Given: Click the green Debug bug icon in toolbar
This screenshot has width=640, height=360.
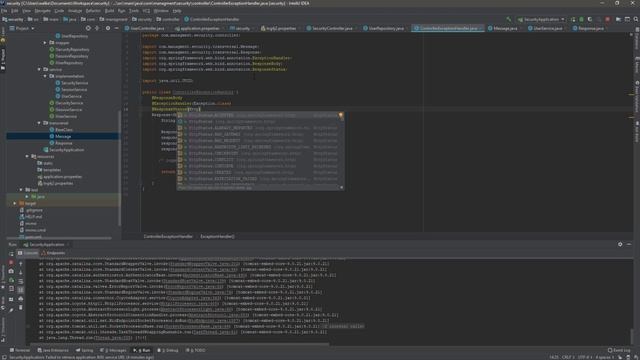Looking at the screenshot, I should (x=582, y=19).
